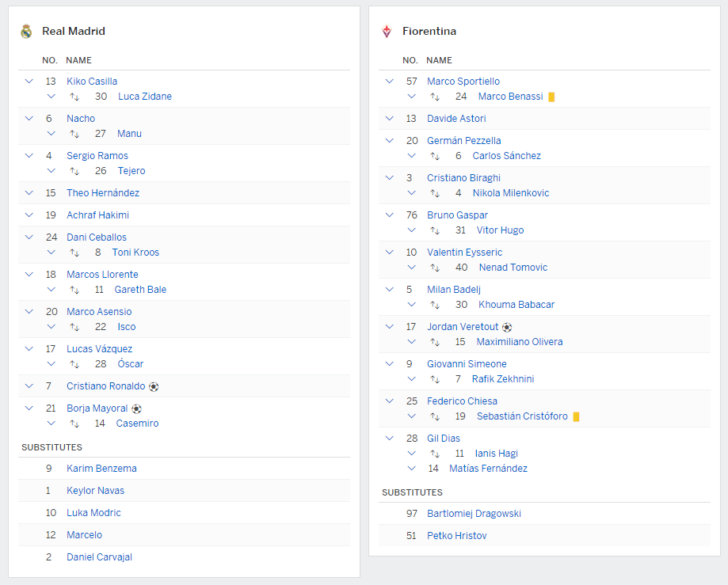Open Luka Modric player link

pos(93,513)
